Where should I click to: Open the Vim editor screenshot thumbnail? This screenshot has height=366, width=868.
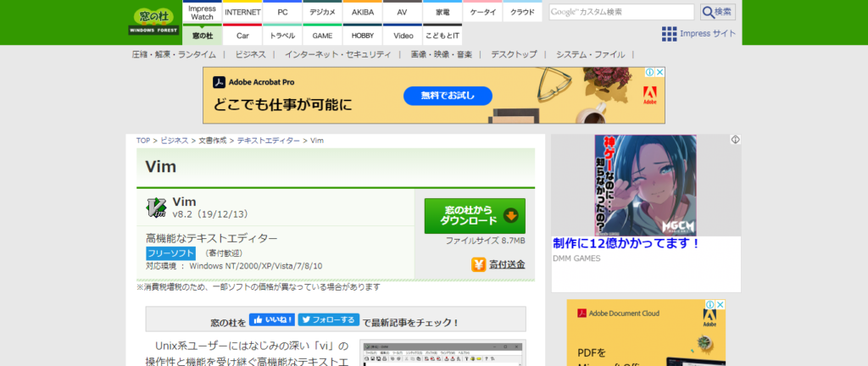(442, 352)
